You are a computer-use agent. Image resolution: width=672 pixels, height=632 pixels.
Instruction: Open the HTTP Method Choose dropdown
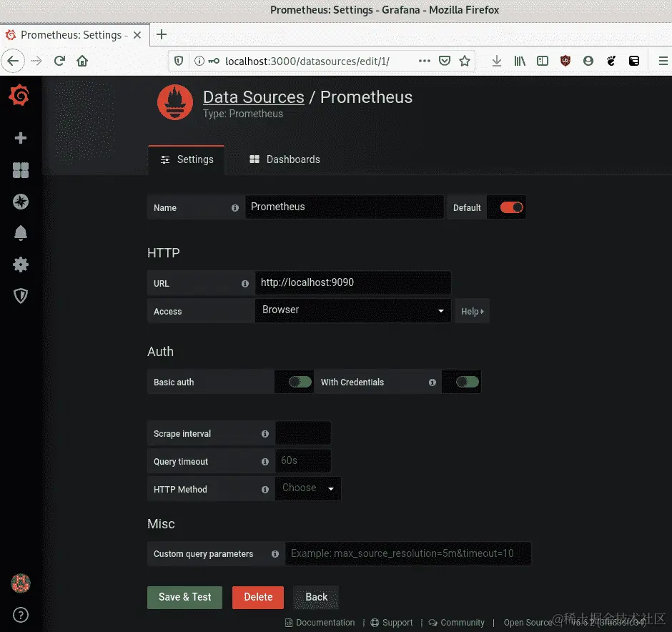pos(308,488)
